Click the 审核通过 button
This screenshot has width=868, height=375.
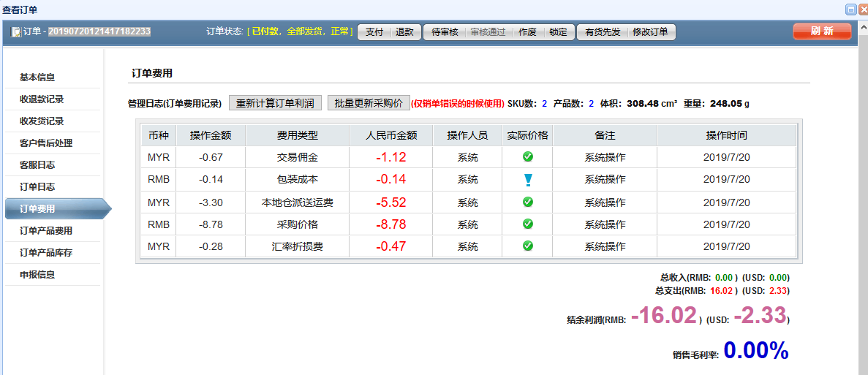pos(488,32)
